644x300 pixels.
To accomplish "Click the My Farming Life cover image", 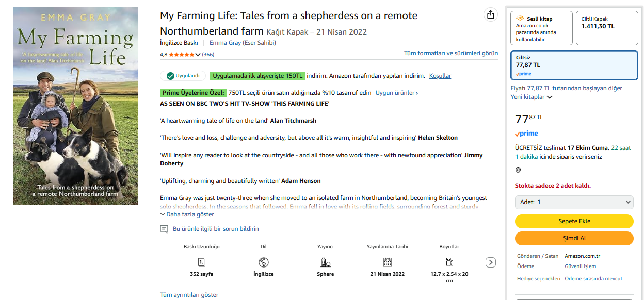I will pos(75,106).
